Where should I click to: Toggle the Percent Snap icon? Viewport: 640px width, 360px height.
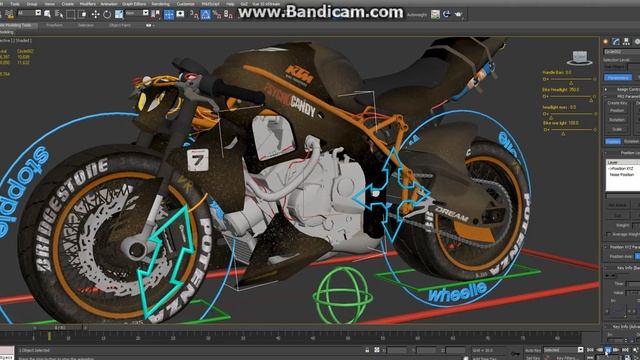(217, 15)
